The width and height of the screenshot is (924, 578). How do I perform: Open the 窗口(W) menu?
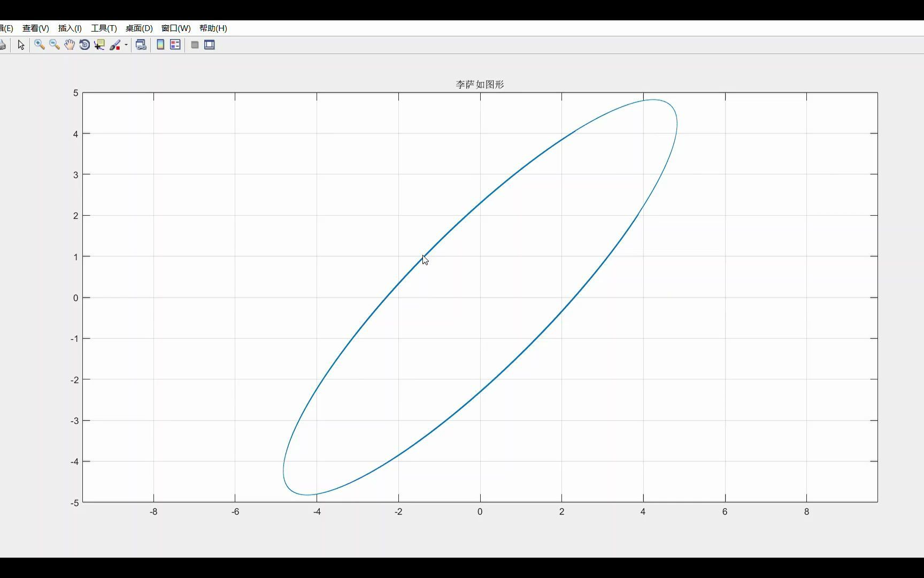[176, 28]
